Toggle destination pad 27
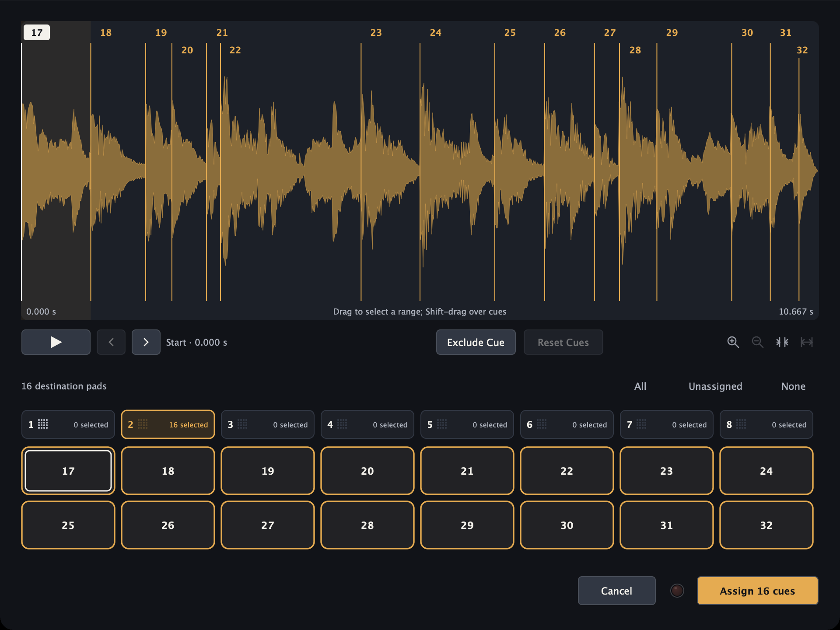Image resolution: width=840 pixels, height=630 pixels. click(x=268, y=525)
